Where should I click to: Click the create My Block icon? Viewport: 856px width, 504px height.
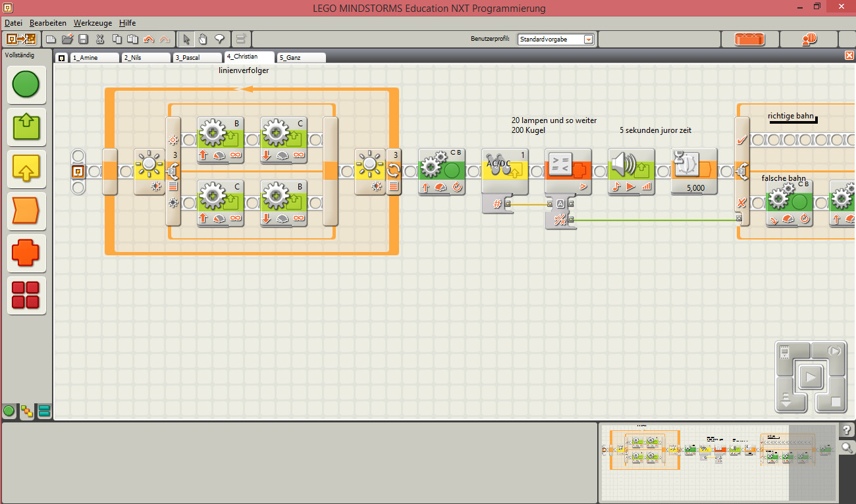click(x=241, y=39)
